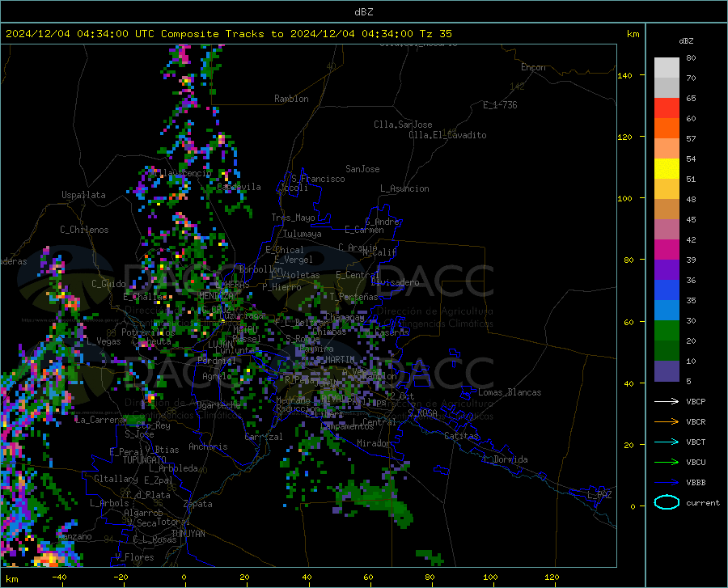Click the 'Anchoris' map label
The height and width of the screenshot is (588, 728).
tap(208, 446)
